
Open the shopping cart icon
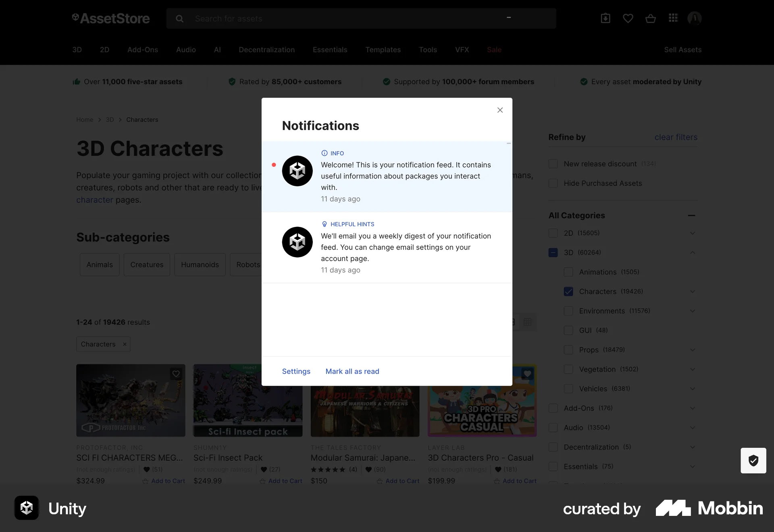tap(651, 18)
